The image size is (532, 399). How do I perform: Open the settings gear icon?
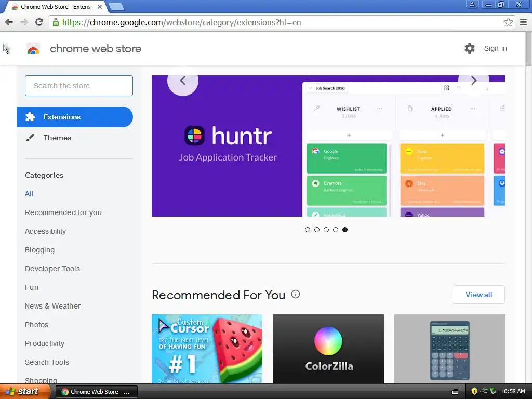(x=469, y=48)
